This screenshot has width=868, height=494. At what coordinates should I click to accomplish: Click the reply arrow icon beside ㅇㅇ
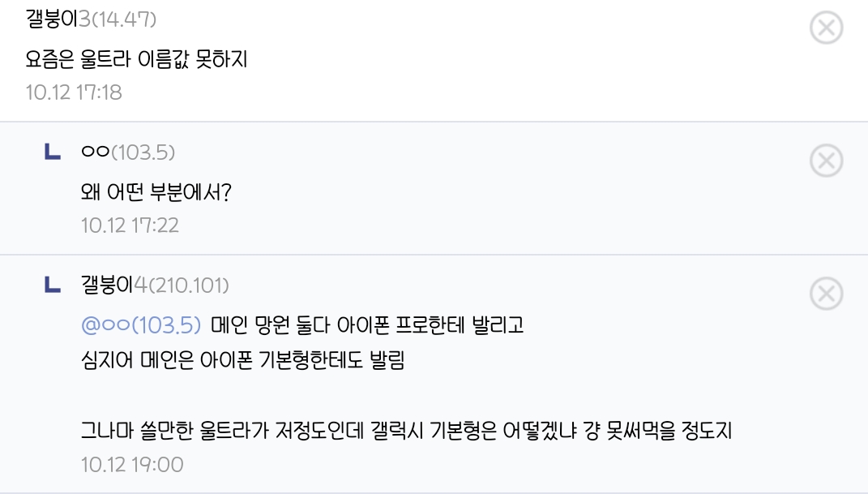click(52, 152)
